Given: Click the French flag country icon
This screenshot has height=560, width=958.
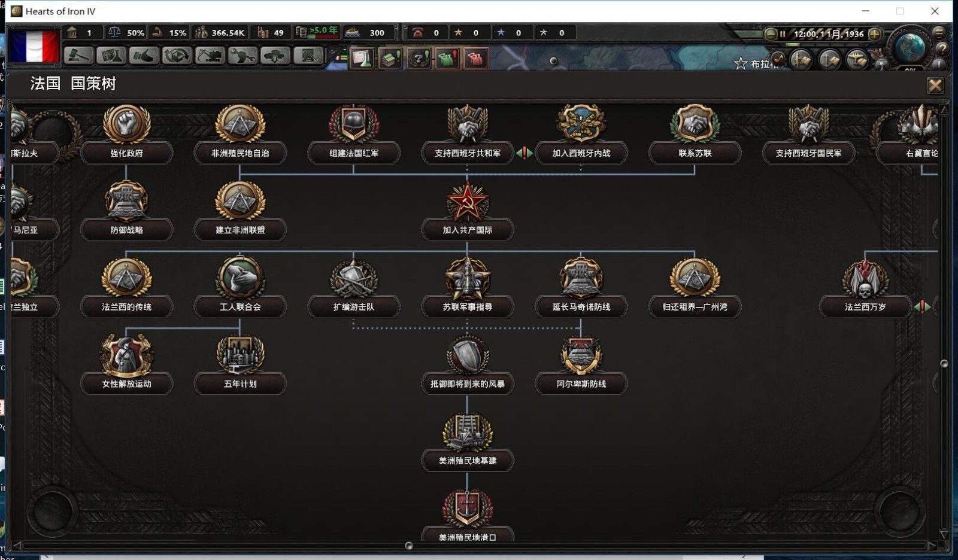Looking at the screenshot, I should (35, 46).
